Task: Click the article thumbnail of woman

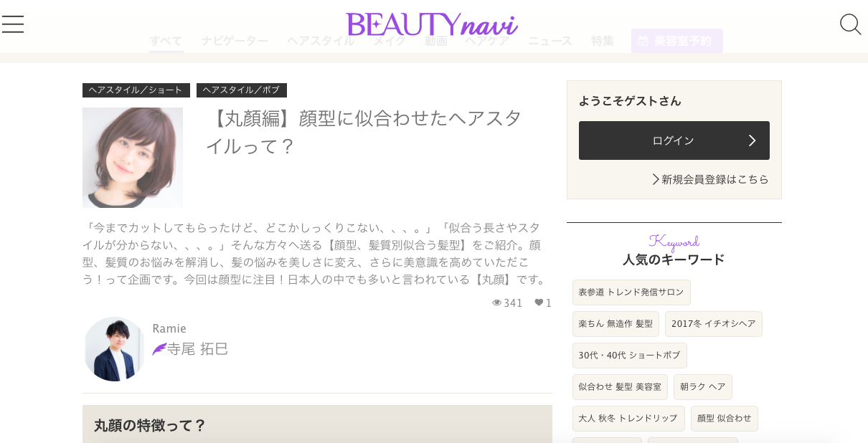Action: [x=133, y=158]
